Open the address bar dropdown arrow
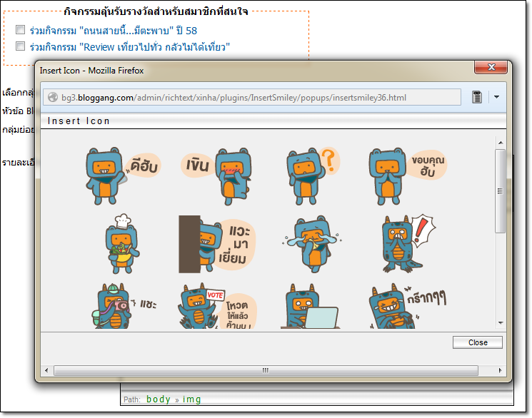This screenshot has height=418, width=532. [x=496, y=97]
